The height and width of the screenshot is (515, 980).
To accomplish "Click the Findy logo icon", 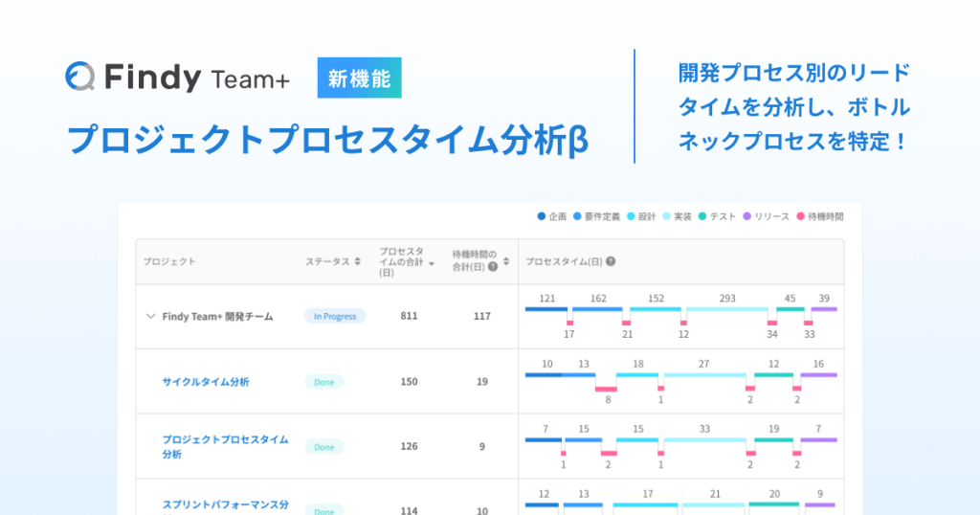I will (x=80, y=77).
